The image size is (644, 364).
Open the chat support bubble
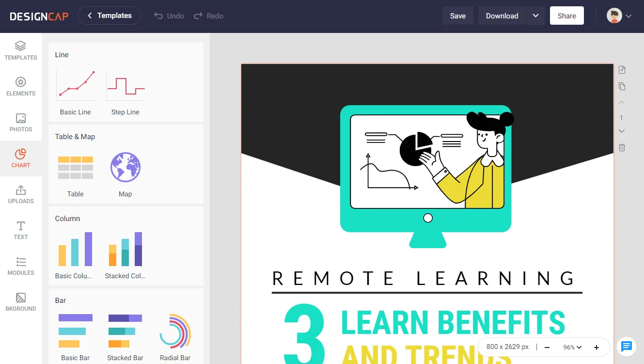(x=627, y=347)
